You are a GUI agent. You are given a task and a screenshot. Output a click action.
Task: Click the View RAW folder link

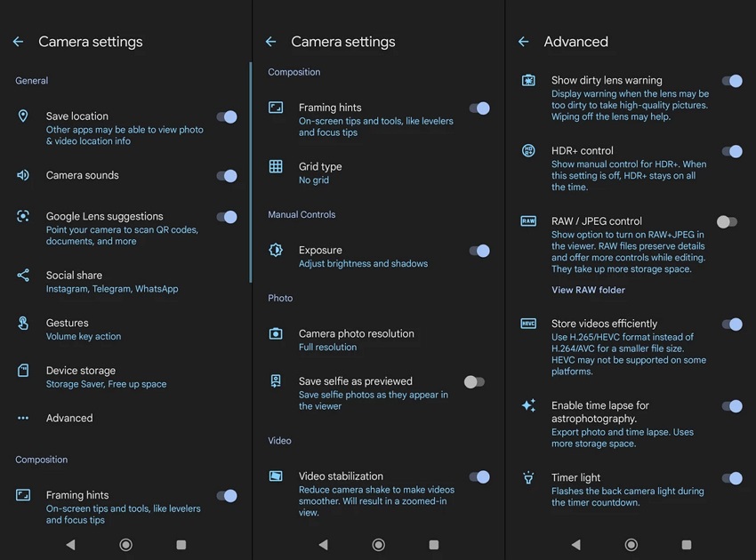588,290
